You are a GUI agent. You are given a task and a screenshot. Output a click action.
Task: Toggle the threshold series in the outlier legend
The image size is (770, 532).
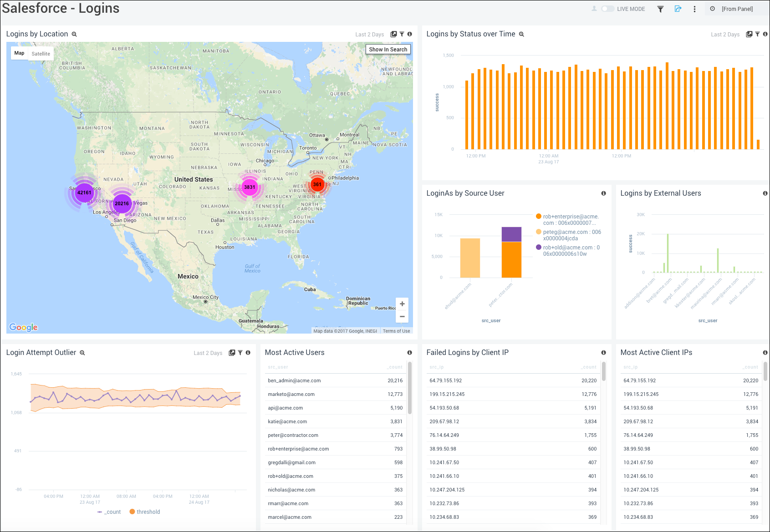point(144,512)
